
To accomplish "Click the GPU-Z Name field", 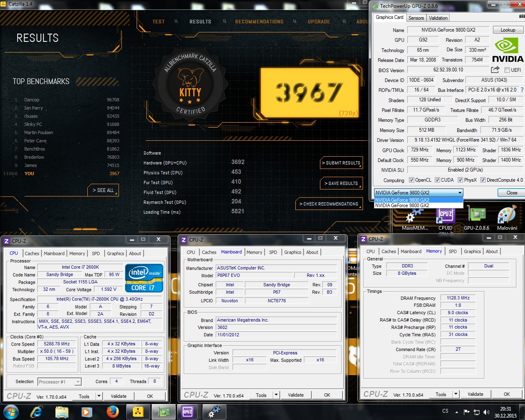I will click(x=448, y=30).
